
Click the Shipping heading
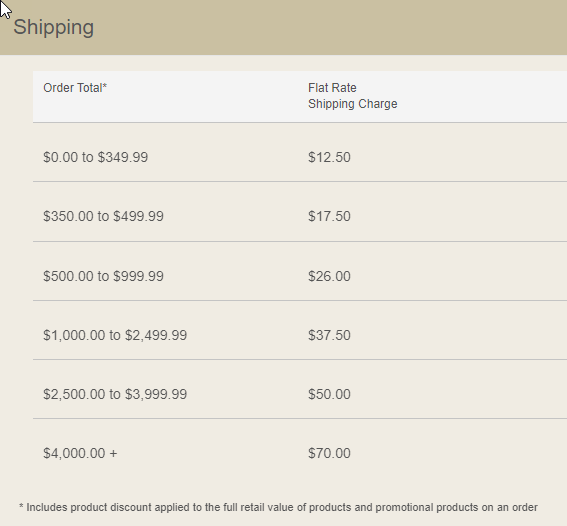point(54,27)
